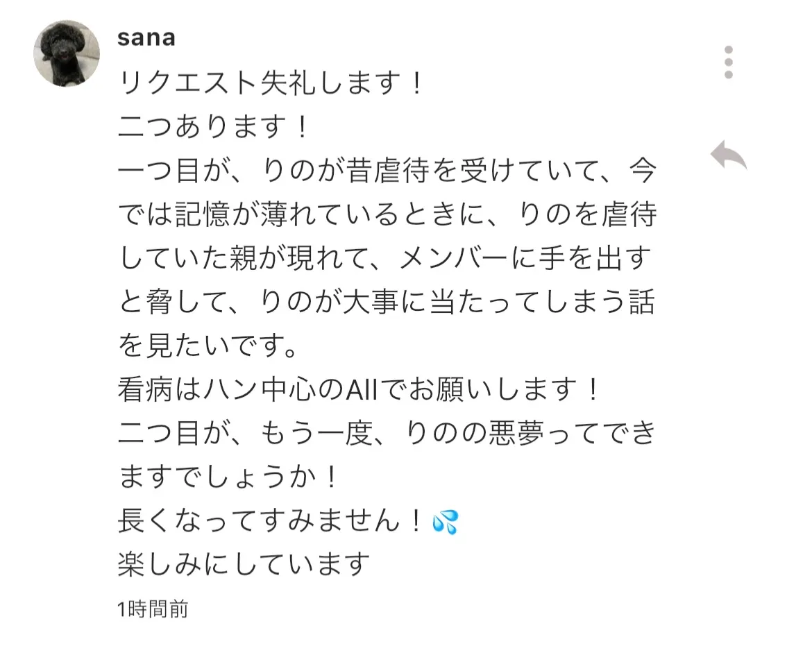This screenshot has width=812, height=655.
Task: Click the line starting していた親が現れて
Action: [x=387, y=260]
